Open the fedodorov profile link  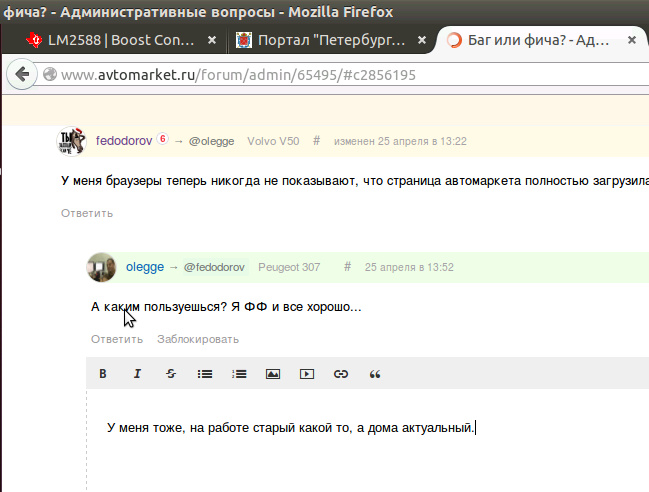point(124,141)
